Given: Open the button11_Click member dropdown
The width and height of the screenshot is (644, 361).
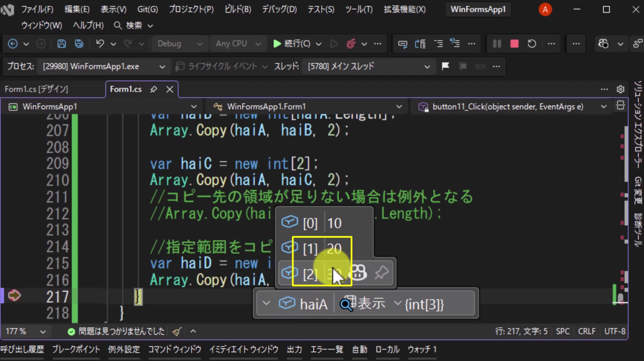Looking at the screenshot, I should [512, 107].
